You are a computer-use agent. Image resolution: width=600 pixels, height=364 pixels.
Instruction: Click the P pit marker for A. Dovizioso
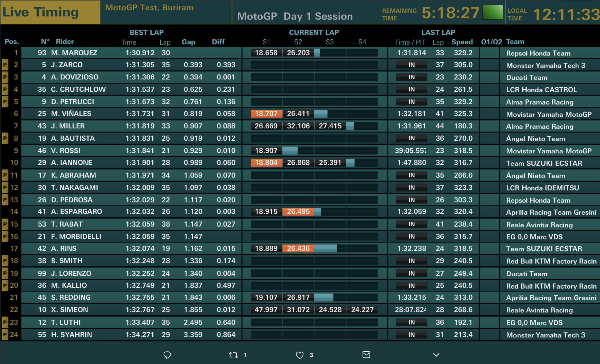(5, 77)
